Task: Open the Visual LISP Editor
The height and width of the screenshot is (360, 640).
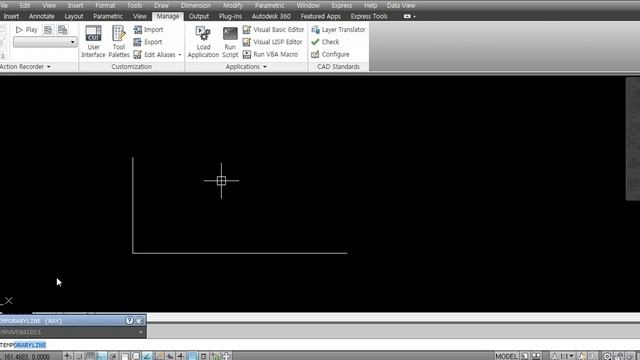Action: (272, 42)
